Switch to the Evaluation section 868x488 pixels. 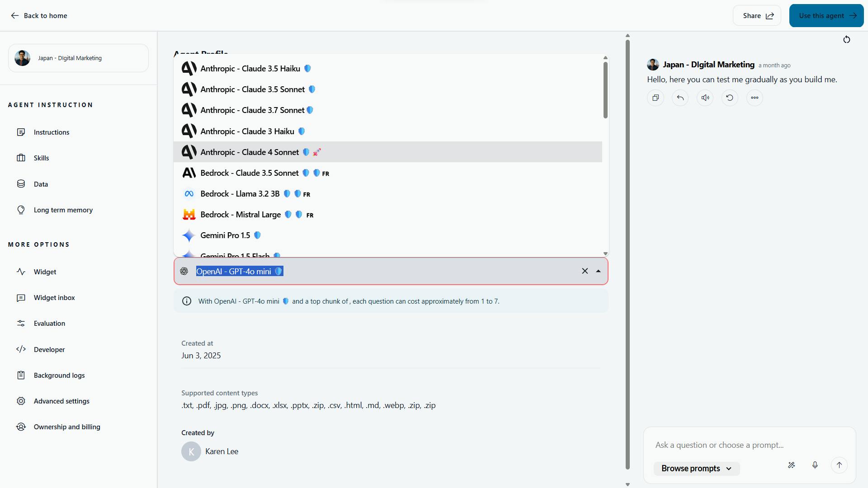point(49,323)
